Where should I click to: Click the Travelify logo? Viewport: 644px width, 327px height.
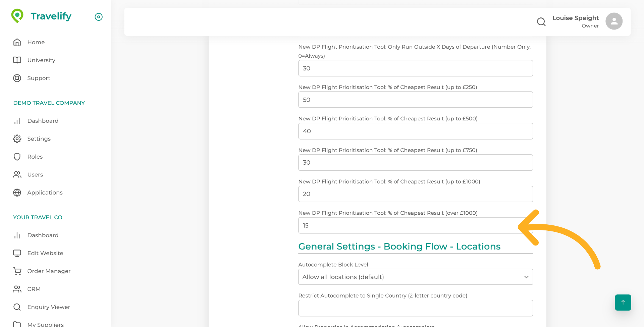[x=42, y=16]
